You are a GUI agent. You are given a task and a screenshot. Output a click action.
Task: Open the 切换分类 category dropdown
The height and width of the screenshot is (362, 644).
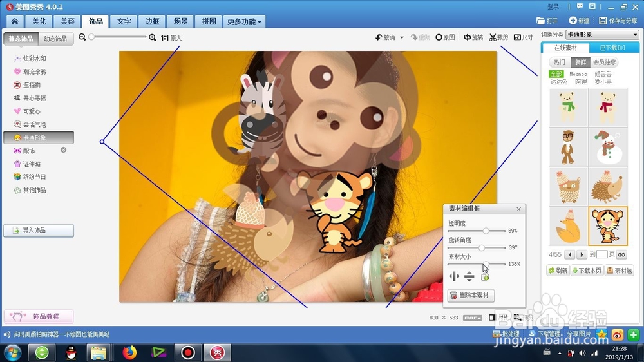click(602, 35)
